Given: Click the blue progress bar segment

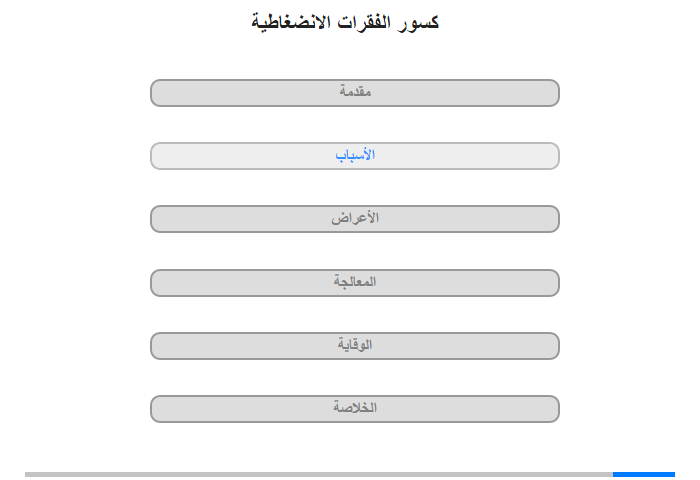Looking at the screenshot, I should coord(643,474).
